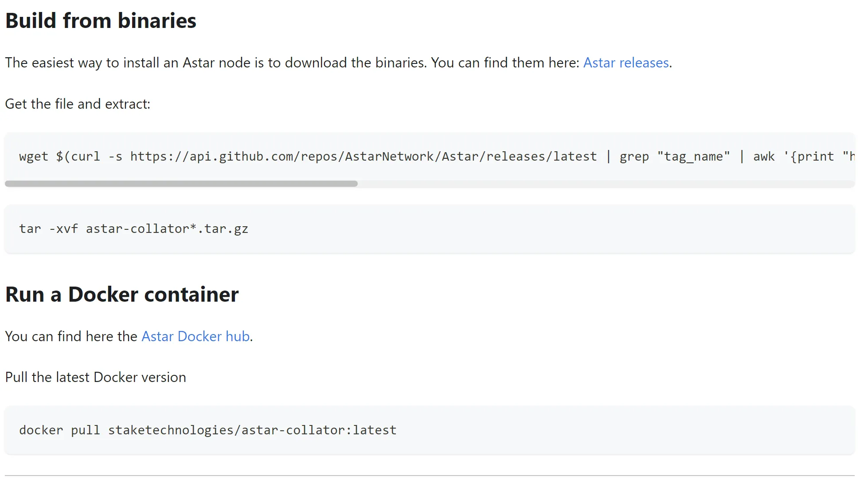Click the curl -s portion of the command

click(x=96, y=157)
